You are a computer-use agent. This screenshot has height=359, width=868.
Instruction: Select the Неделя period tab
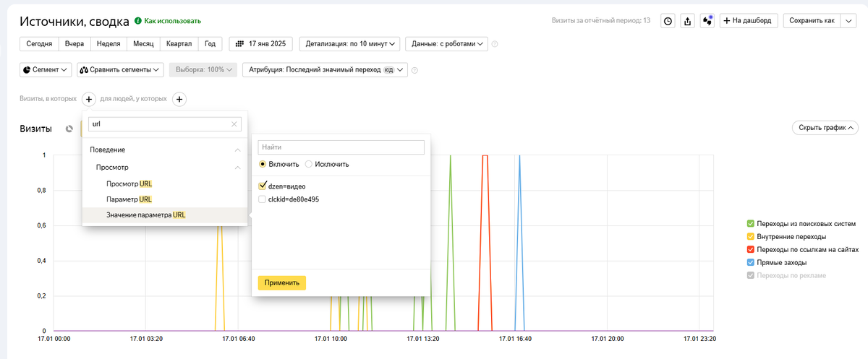click(109, 44)
